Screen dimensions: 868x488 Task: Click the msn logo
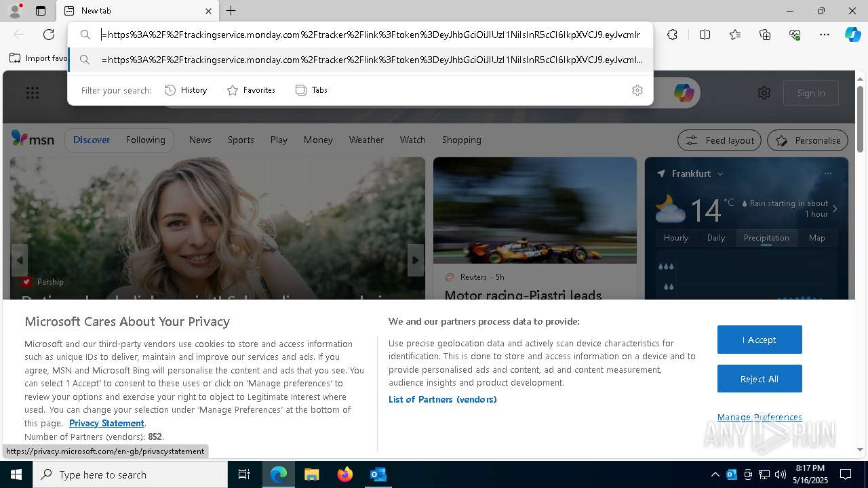(33, 139)
